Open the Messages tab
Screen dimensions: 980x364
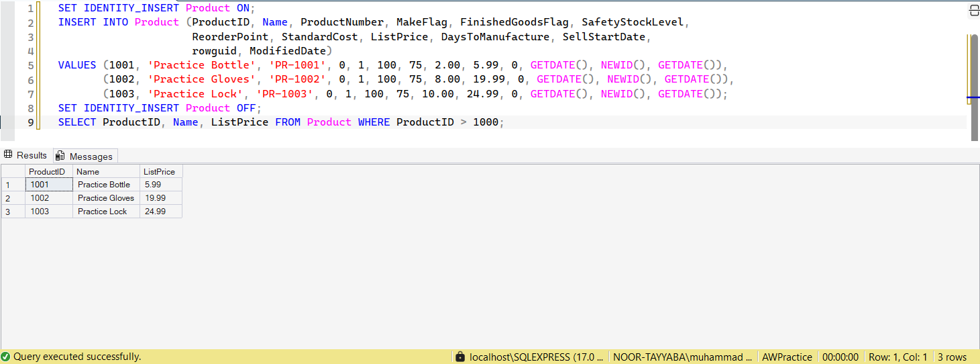pyautogui.click(x=85, y=156)
